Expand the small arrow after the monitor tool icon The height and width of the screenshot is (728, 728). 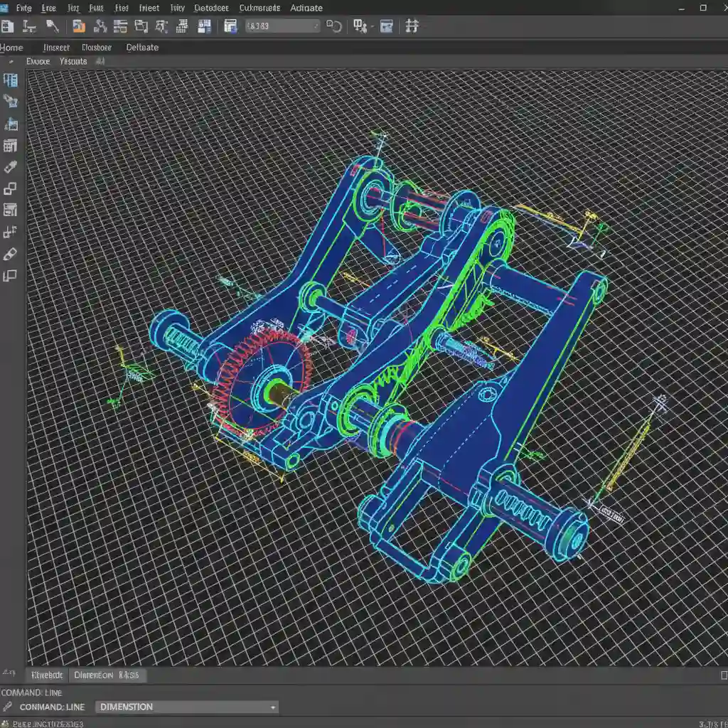(x=373, y=27)
